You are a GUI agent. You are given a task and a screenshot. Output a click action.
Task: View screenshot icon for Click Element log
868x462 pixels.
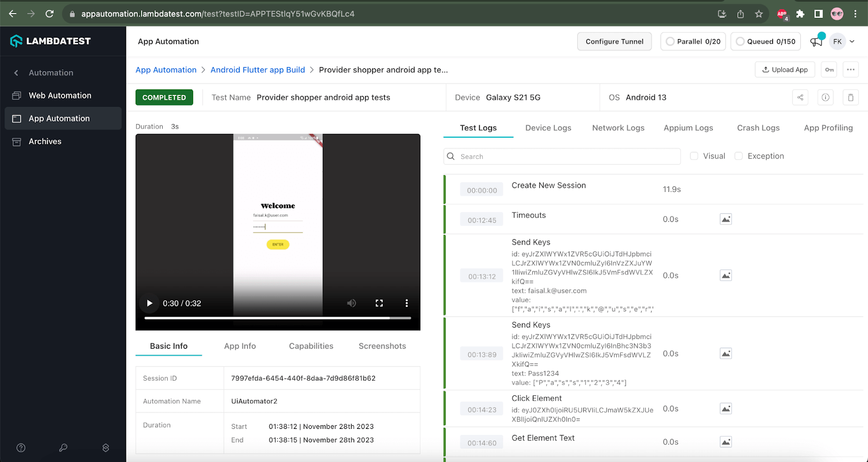(x=725, y=409)
